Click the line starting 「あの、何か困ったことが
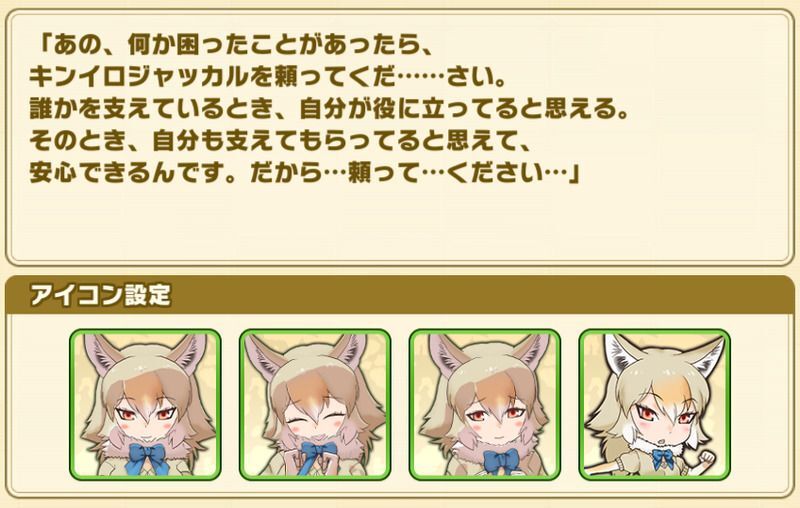This screenshot has width=800, height=508. (x=231, y=46)
